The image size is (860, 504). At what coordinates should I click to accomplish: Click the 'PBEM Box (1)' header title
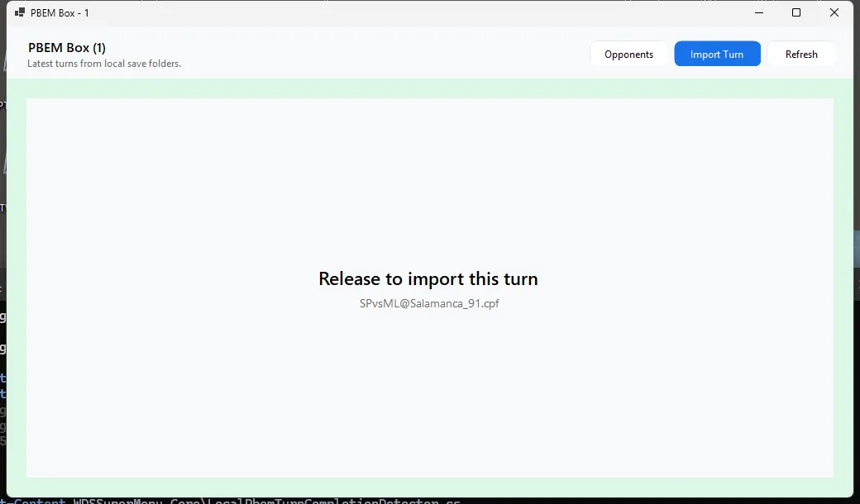[67, 48]
